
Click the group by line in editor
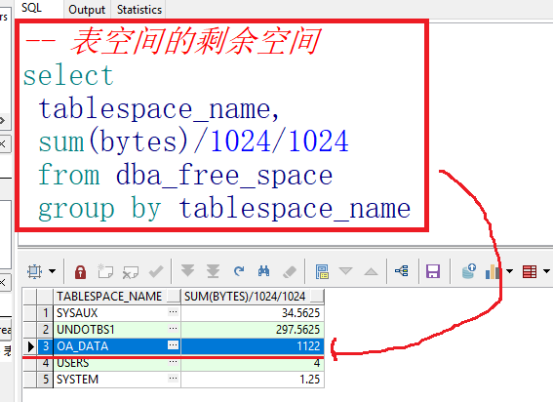point(224,209)
